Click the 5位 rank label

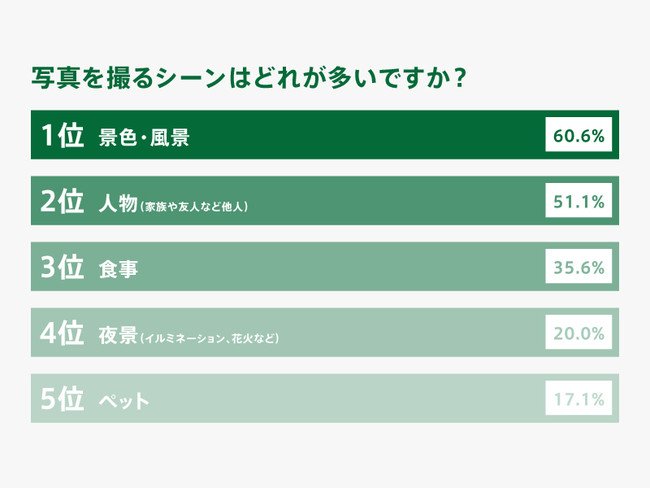(62, 399)
